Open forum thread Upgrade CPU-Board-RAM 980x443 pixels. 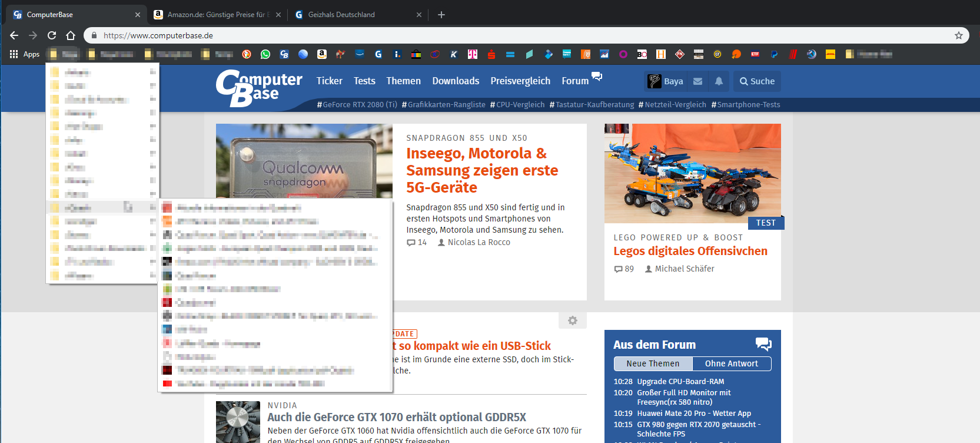680,381
